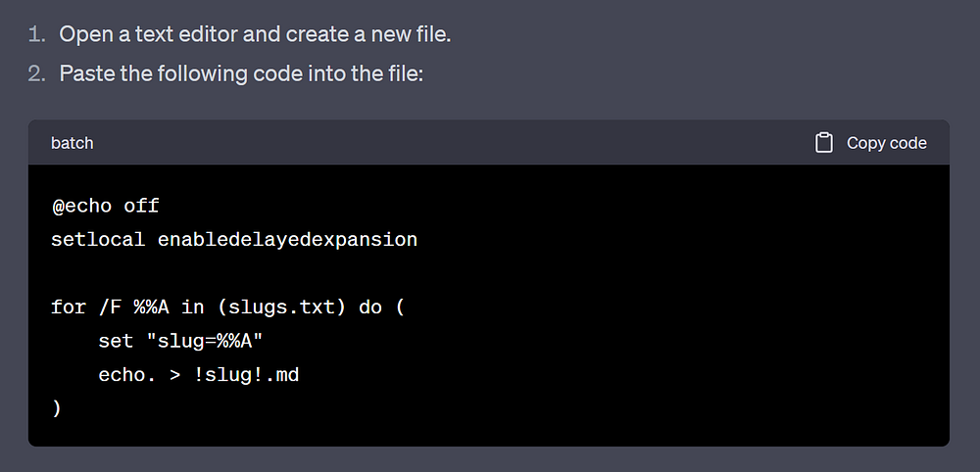980x472 pixels.
Task: Click the clipboard icon in code header
Action: tap(824, 143)
